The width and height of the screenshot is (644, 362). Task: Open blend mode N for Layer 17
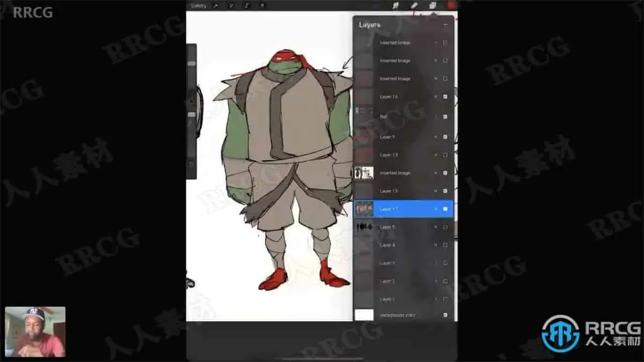pos(435,209)
